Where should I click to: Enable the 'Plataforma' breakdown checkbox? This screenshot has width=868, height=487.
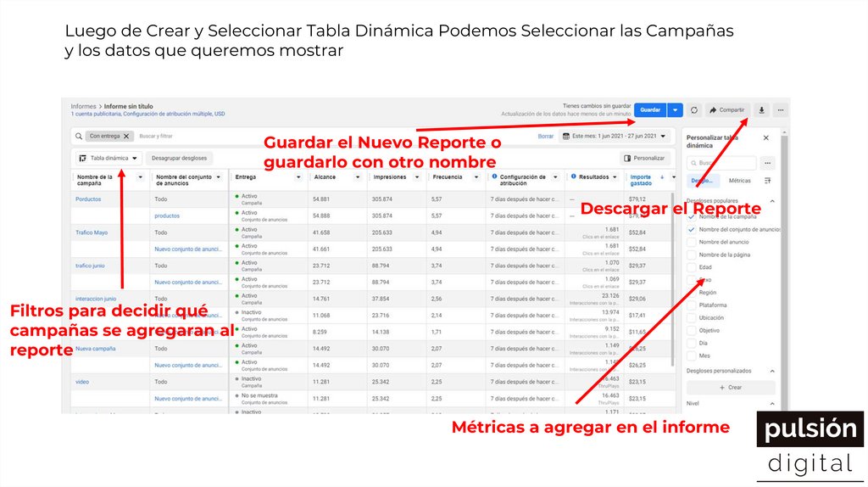(x=692, y=305)
